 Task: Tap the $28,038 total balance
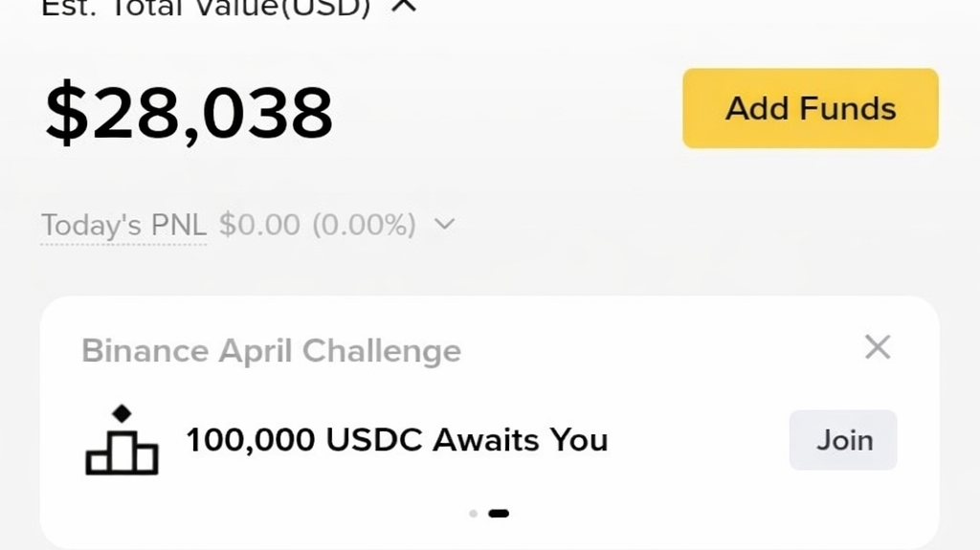click(x=189, y=113)
